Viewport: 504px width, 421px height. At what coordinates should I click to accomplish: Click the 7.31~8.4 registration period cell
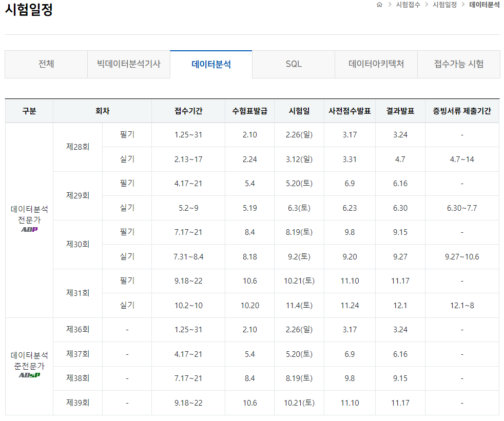click(188, 257)
